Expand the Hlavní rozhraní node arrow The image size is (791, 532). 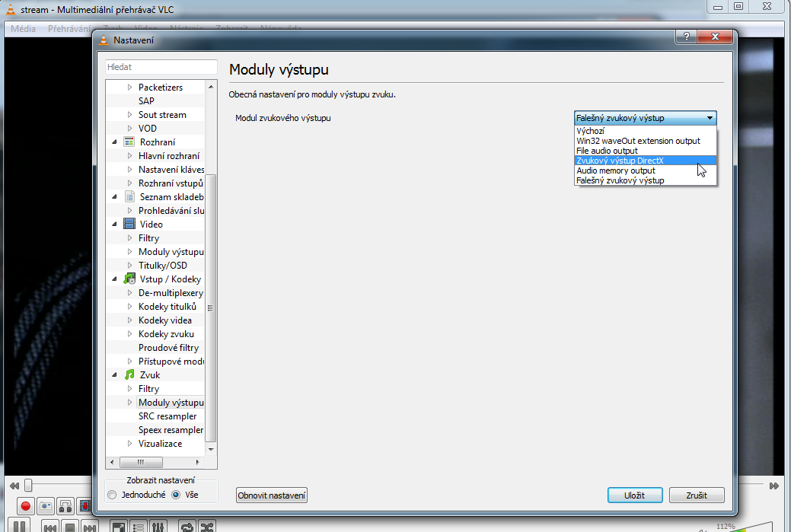click(x=129, y=156)
